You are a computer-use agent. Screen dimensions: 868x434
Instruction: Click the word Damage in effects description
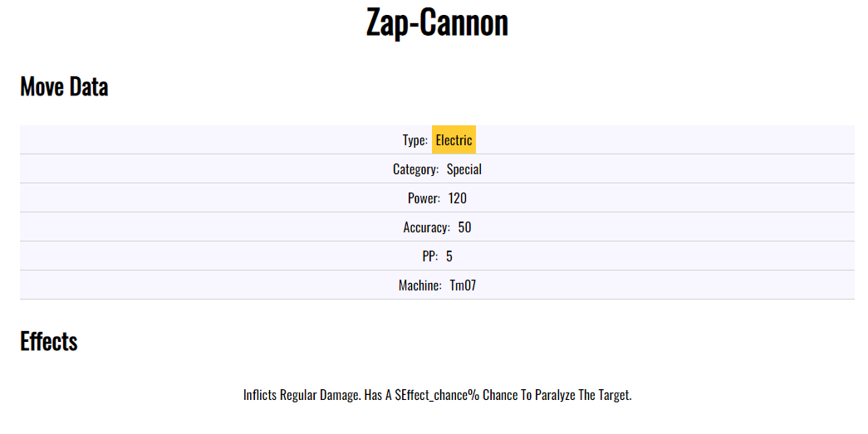pos(342,395)
